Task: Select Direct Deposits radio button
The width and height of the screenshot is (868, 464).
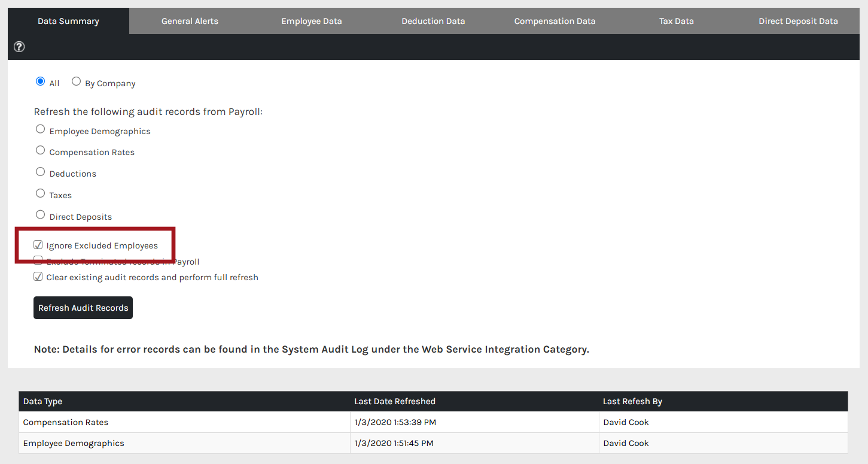Action: coord(41,214)
